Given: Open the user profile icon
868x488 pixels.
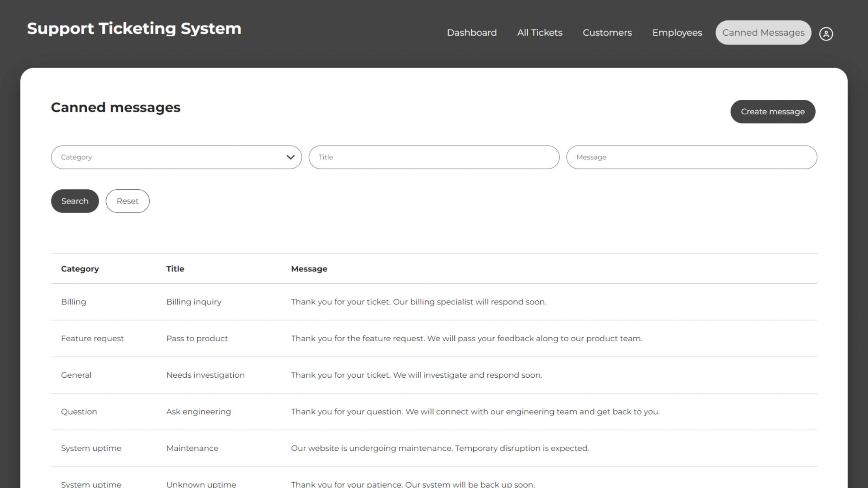Looking at the screenshot, I should point(826,34).
